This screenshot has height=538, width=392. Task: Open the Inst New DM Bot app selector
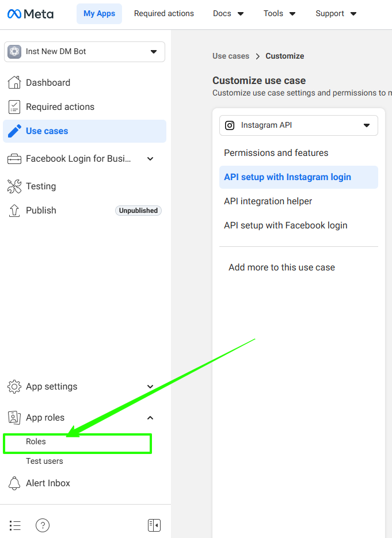(x=85, y=52)
